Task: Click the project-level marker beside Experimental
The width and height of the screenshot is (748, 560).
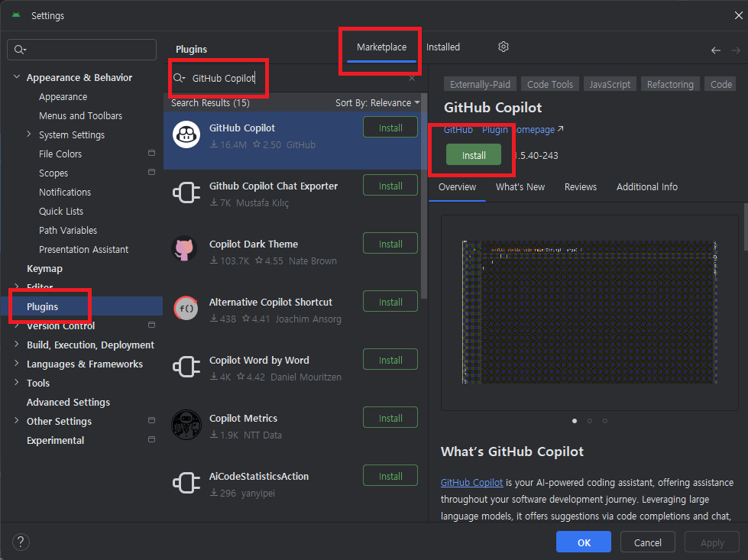Action: point(152,439)
